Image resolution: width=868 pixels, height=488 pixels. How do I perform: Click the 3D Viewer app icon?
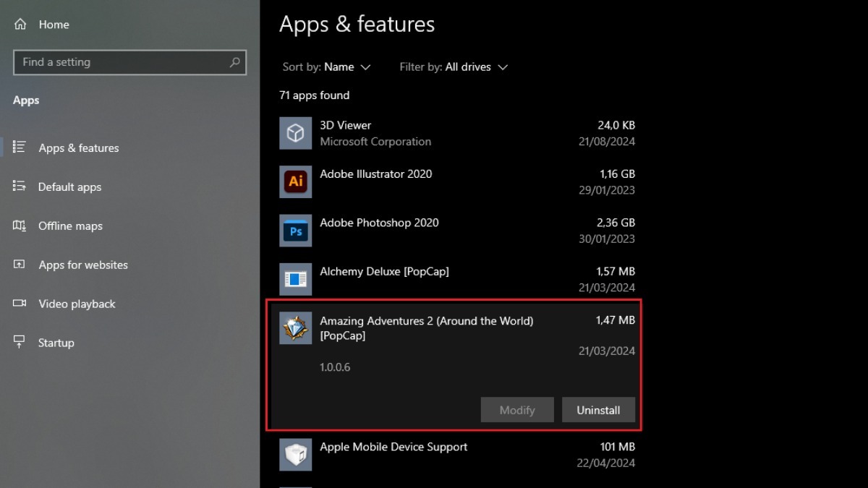(x=295, y=133)
